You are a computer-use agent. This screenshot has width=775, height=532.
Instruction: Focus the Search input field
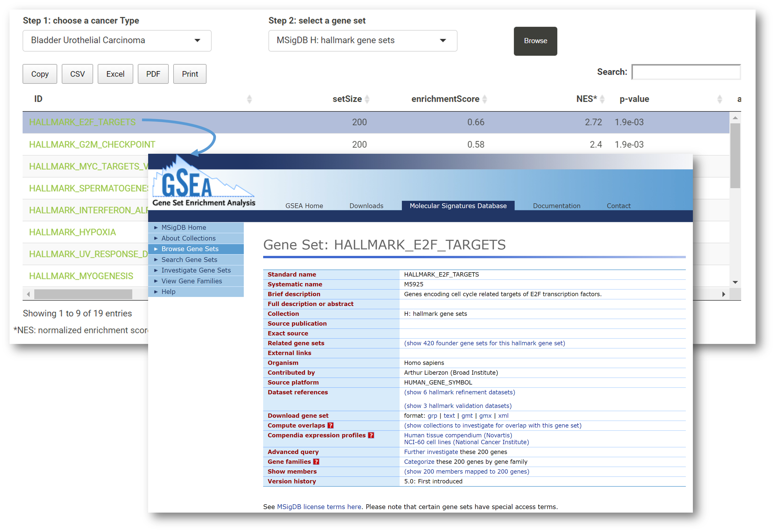point(686,72)
